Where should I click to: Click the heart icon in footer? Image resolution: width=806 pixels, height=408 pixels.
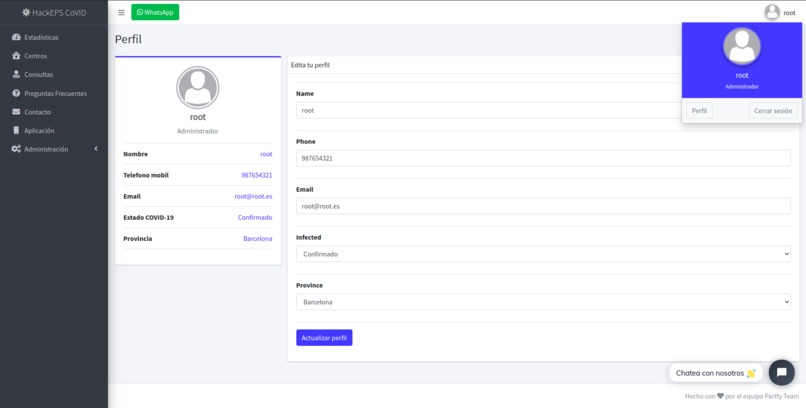720,396
